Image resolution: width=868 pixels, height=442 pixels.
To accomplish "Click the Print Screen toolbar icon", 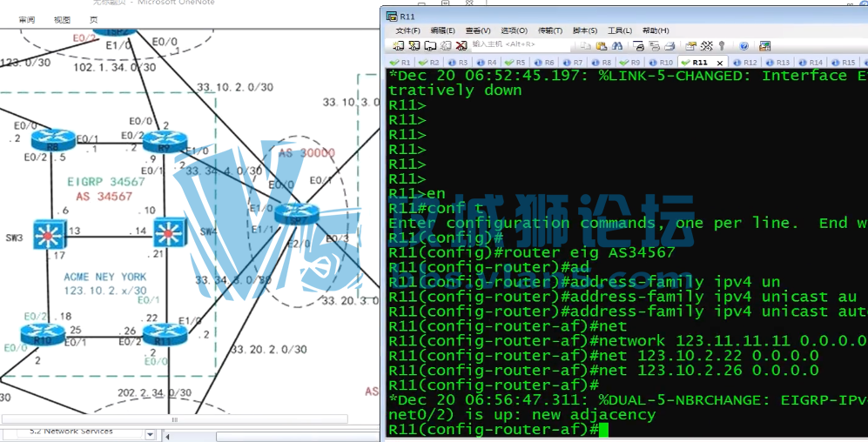I will click(638, 46).
